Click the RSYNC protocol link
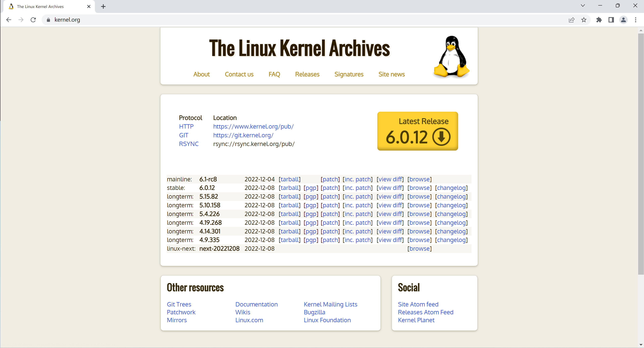 (189, 144)
